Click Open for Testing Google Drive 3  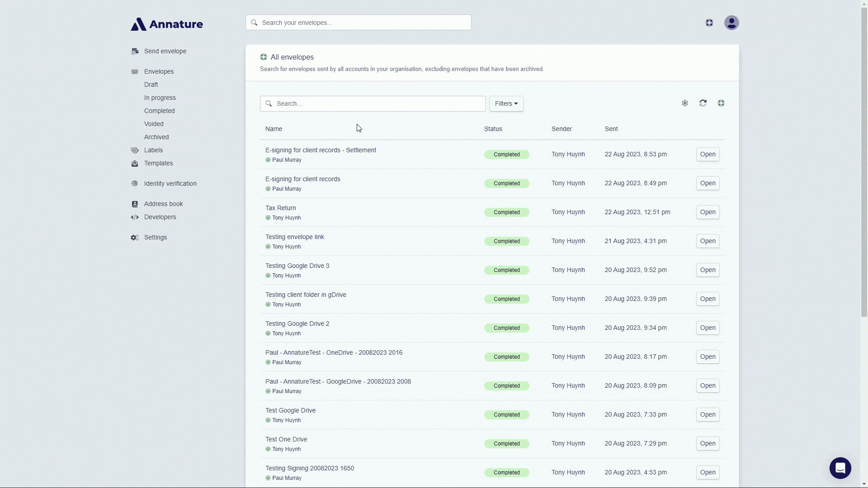[x=708, y=270]
